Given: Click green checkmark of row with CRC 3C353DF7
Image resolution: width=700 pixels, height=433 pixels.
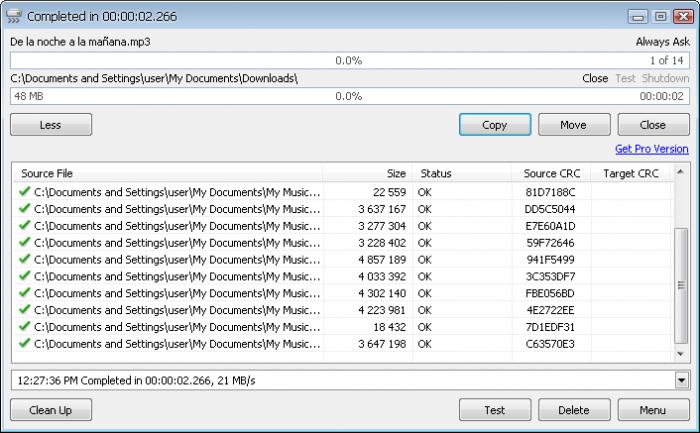Looking at the screenshot, I should pyautogui.click(x=25, y=276).
